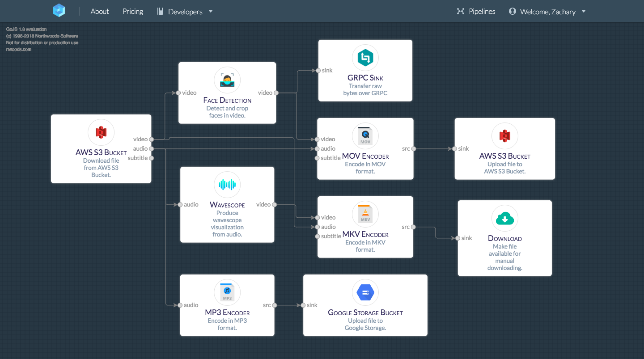Click the audio input port on MKV Encoder
Viewport: 644px width, 359px height.
pyautogui.click(x=318, y=227)
